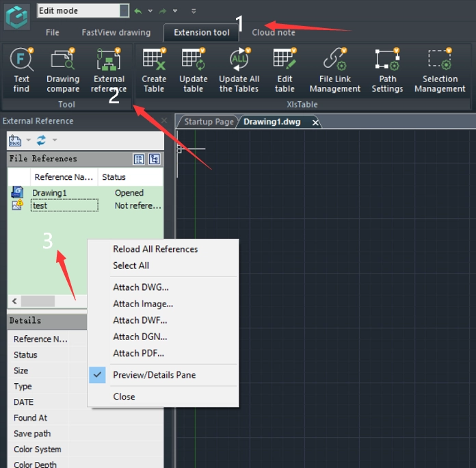Click the 'Not refere...' status cell
The height and width of the screenshot is (468, 476).
click(x=138, y=205)
